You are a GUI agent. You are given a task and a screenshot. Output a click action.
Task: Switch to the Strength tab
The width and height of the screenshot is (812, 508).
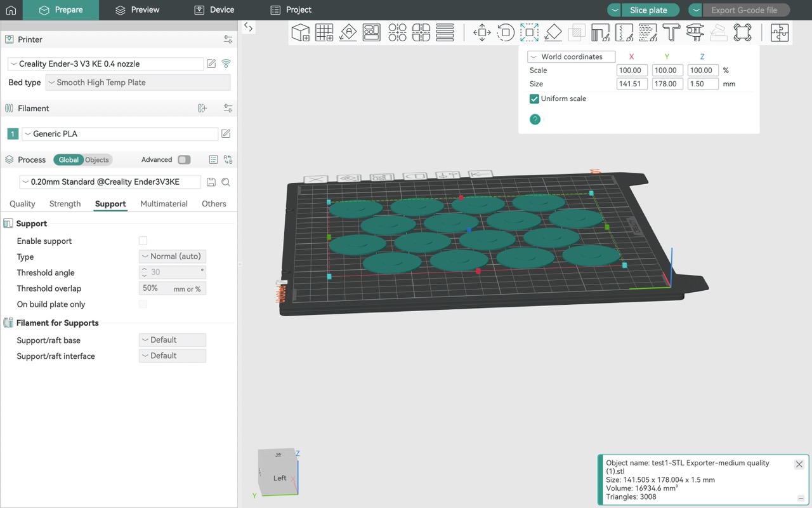(65, 204)
